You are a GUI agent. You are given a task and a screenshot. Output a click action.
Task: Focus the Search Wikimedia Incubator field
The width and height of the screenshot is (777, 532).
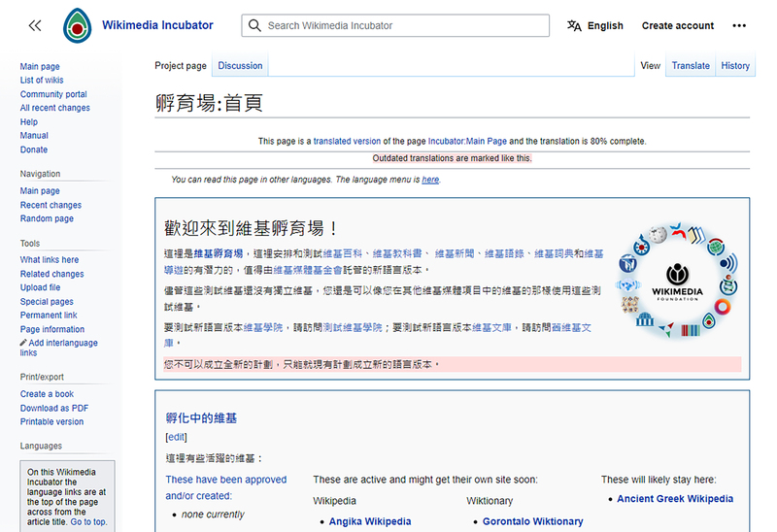click(x=395, y=25)
